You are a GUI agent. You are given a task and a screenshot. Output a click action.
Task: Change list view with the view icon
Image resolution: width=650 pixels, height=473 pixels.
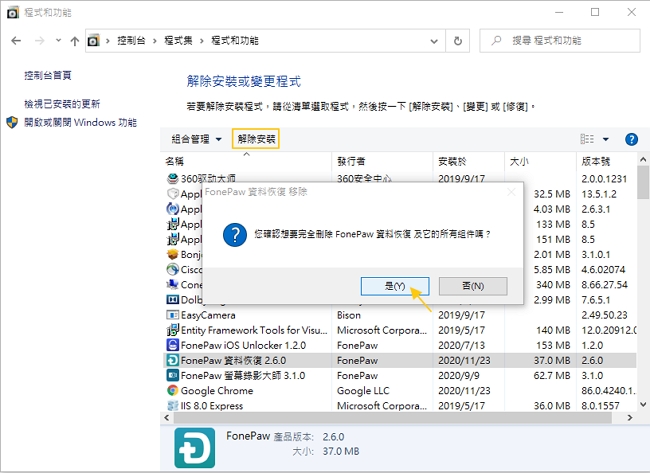(587, 139)
